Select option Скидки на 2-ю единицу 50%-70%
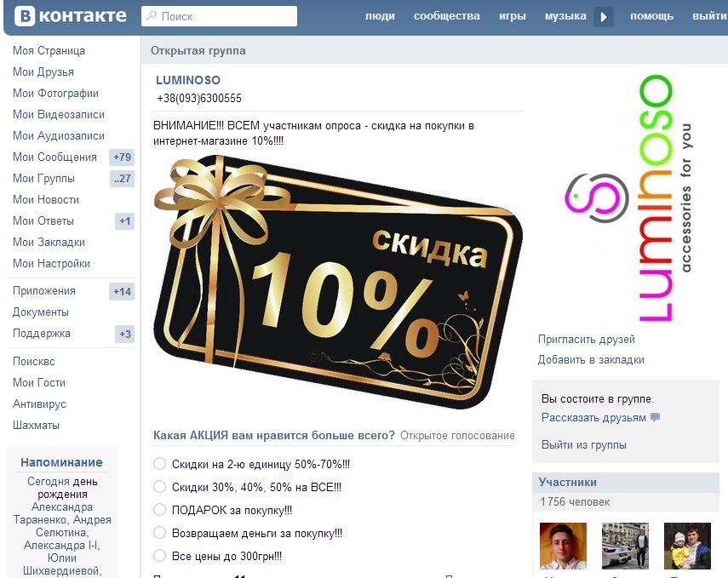 click(160, 464)
